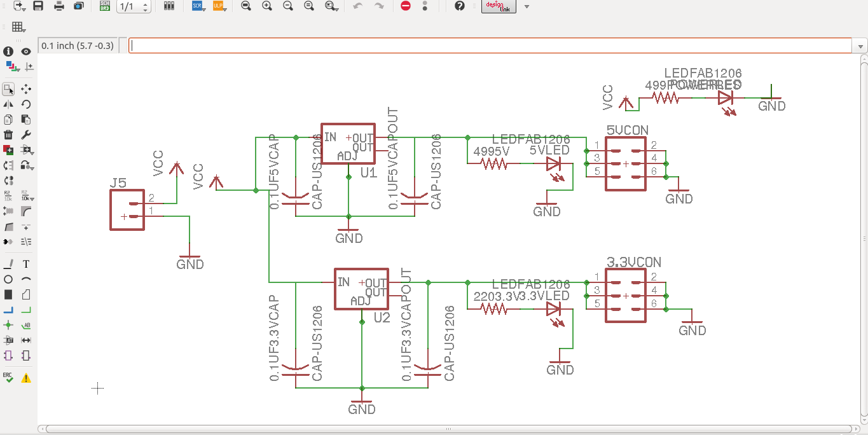868x435 pixels.
Task: Select the Mirror tool
Action: (x=8, y=104)
